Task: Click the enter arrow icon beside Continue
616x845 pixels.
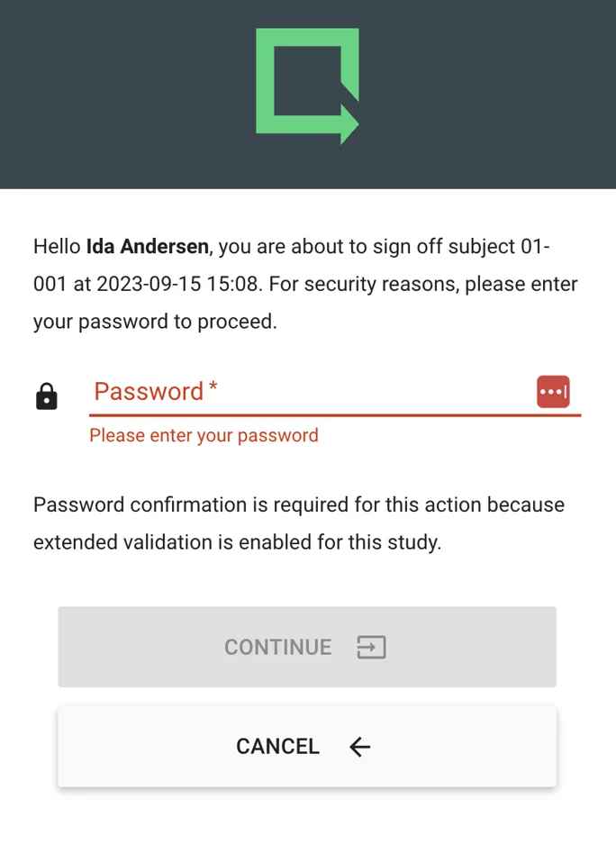Action: 371,647
